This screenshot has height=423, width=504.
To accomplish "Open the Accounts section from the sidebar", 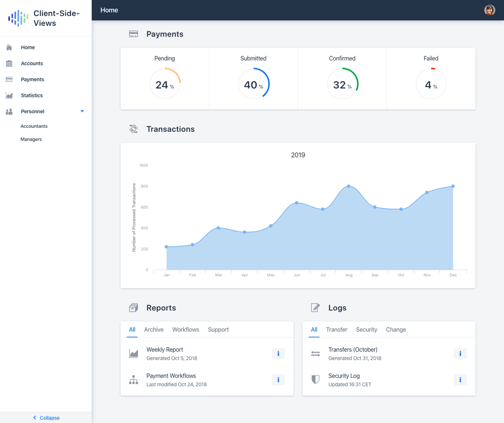I will tap(31, 63).
